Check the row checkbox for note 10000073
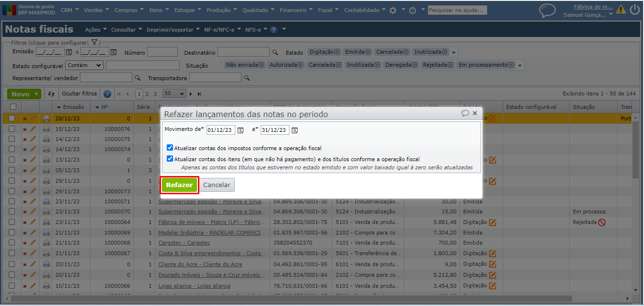Screen dimensions: 644x306 click(12, 191)
